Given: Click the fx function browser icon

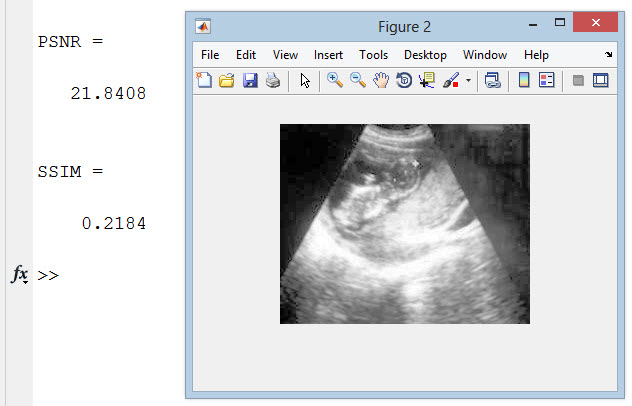Looking at the screenshot, I should click(x=19, y=275).
